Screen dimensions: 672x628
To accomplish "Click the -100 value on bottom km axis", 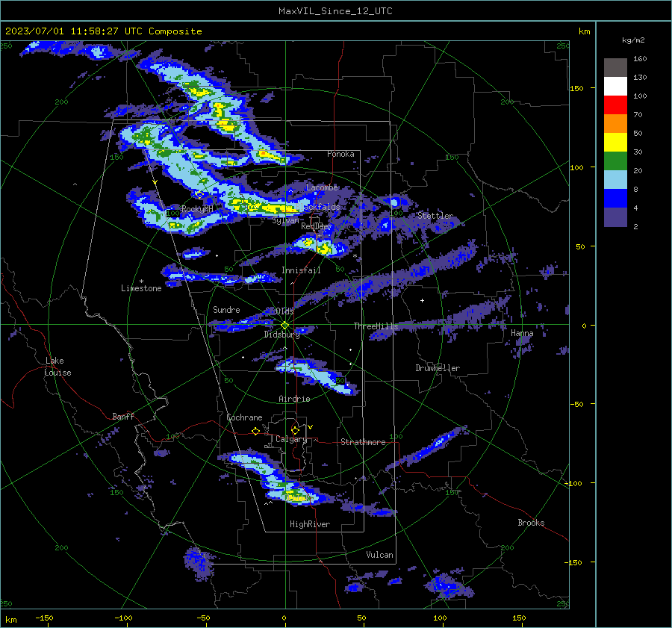I will click(123, 618).
